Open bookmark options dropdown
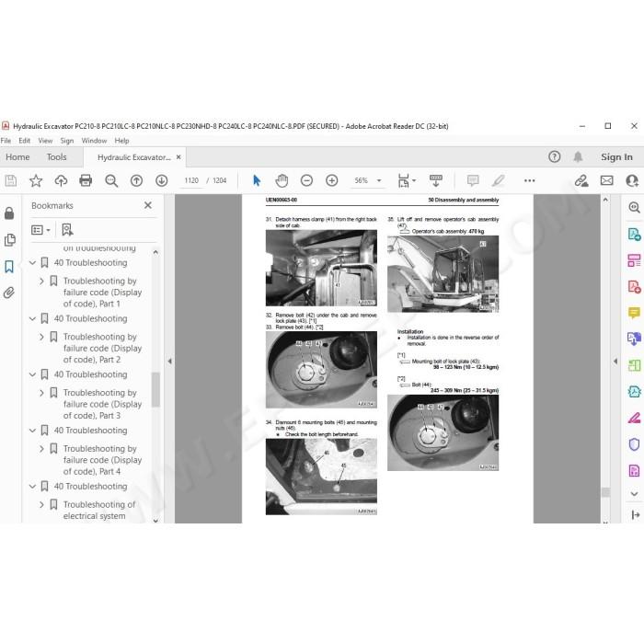This screenshot has height=644, width=644. click(x=40, y=230)
